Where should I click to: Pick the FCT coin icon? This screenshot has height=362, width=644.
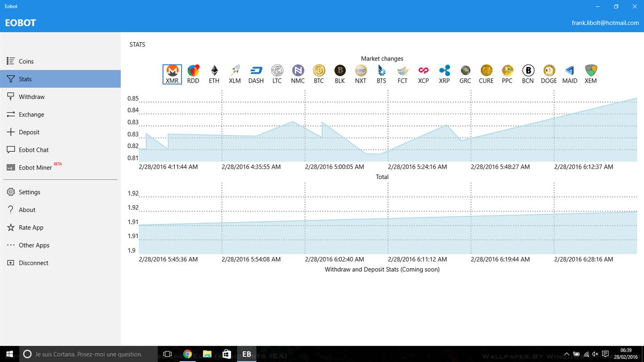[x=402, y=74]
